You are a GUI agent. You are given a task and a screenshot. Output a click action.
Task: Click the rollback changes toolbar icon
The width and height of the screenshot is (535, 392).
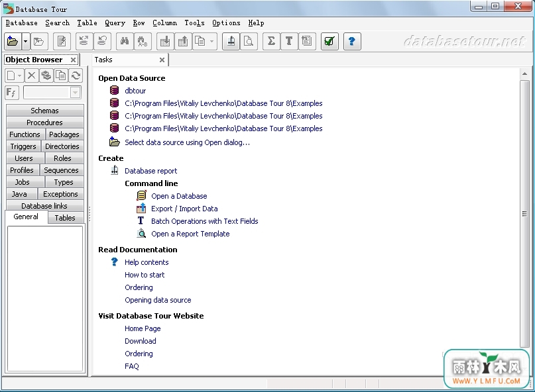click(x=102, y=42)
